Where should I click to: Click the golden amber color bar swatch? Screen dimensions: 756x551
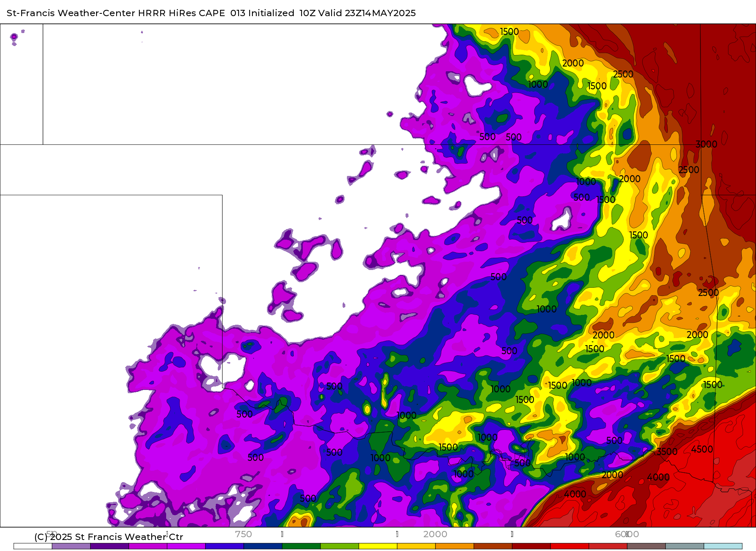pos(416,546)
